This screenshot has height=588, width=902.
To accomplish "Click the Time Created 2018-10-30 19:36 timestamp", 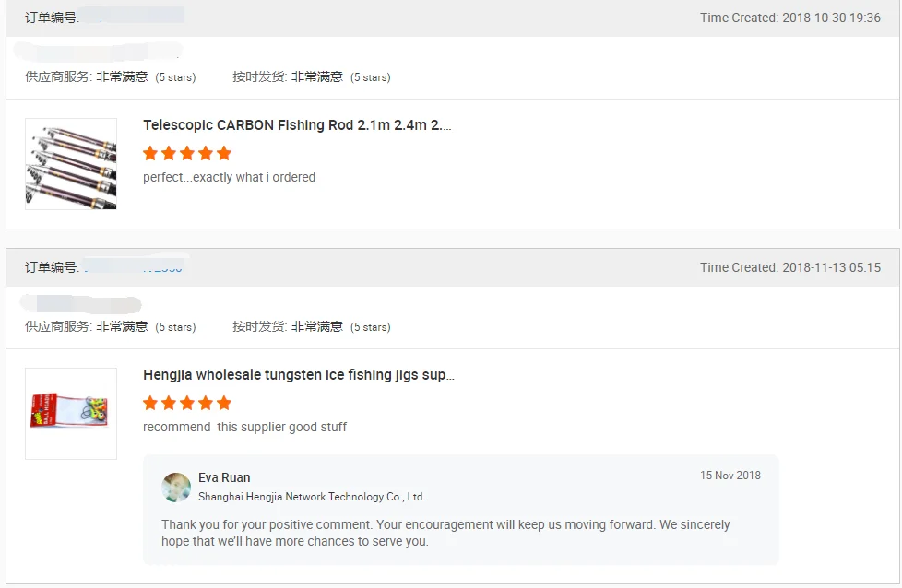I will [789, 18].
